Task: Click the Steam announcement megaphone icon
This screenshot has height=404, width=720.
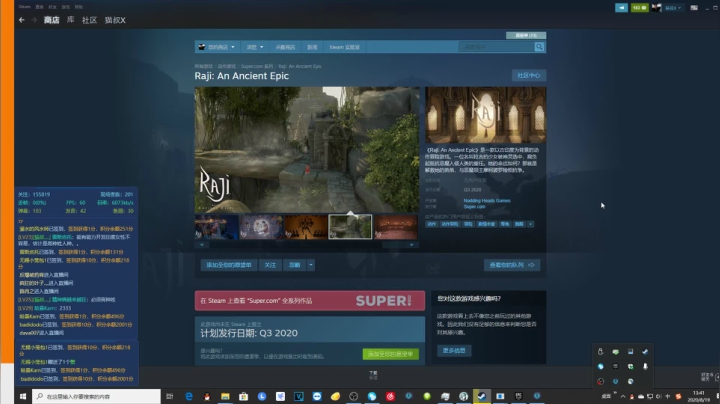Action: (x=621, y=8)
